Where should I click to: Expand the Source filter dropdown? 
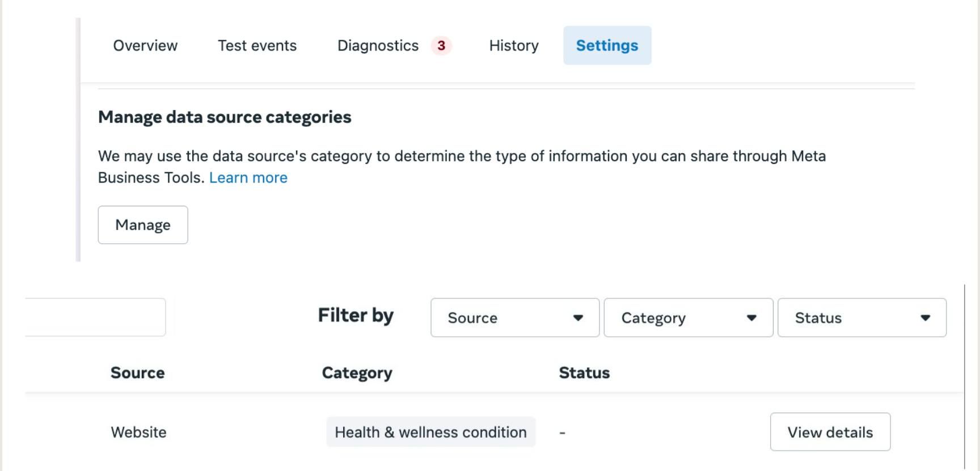[x=514, y=317]
